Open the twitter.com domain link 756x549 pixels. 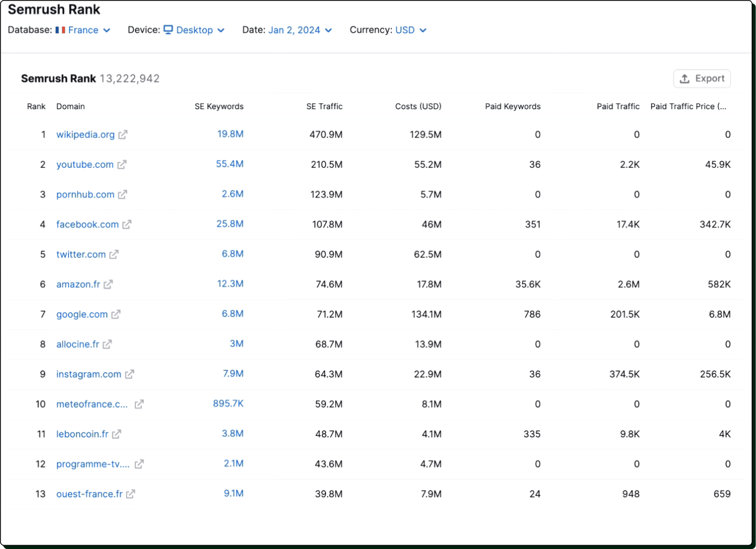81,254
